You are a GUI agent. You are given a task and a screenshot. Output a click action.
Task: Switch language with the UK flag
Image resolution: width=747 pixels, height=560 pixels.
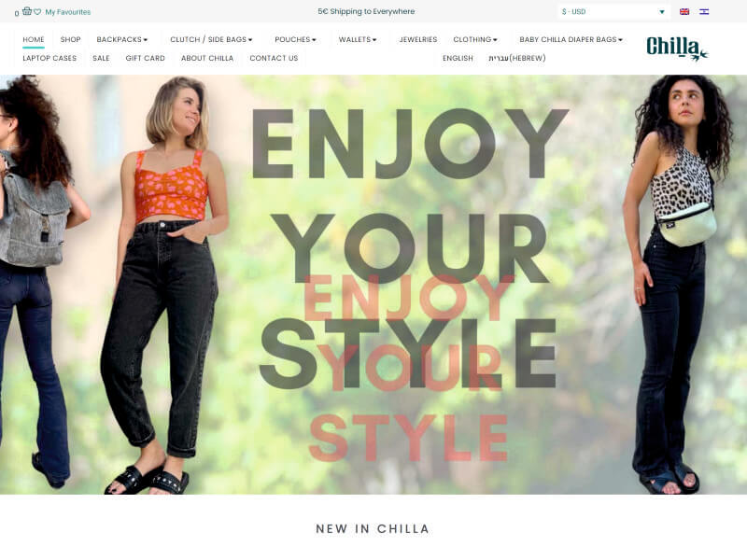click(684, 12)
